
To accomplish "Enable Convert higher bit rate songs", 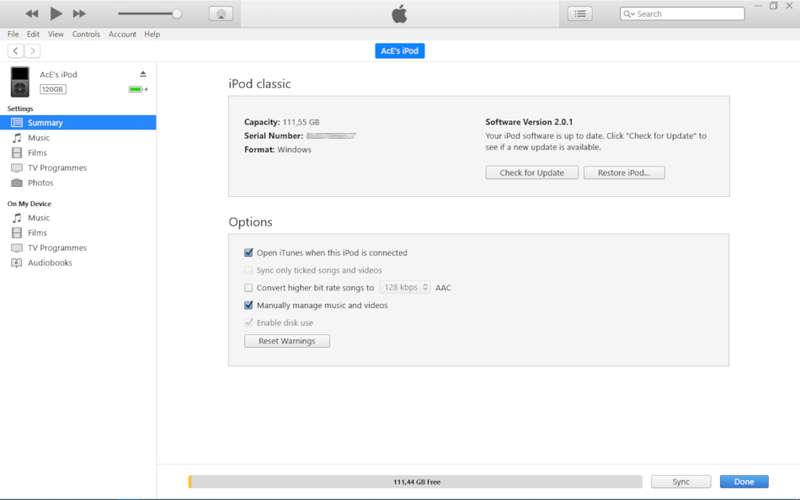I will [248, 288].
